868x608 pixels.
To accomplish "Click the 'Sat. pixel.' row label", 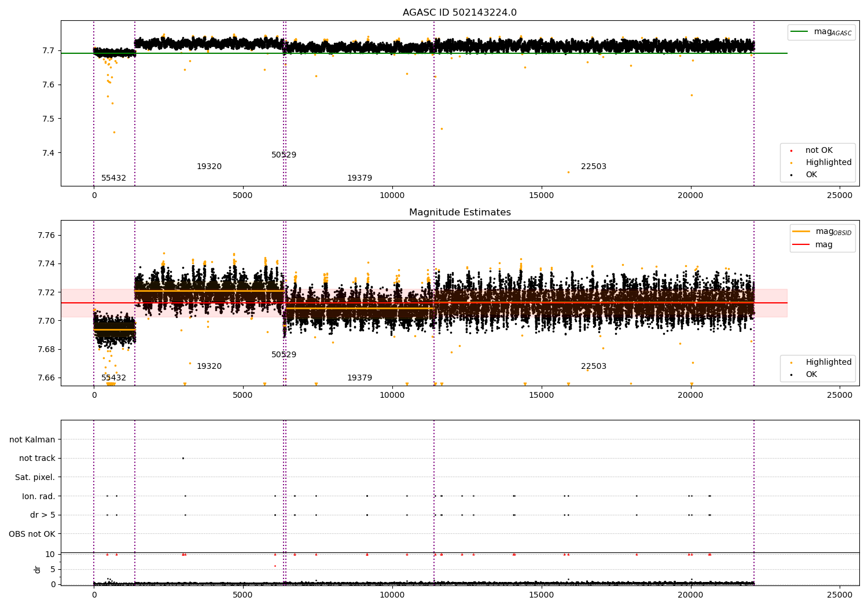I will (35, 478).
